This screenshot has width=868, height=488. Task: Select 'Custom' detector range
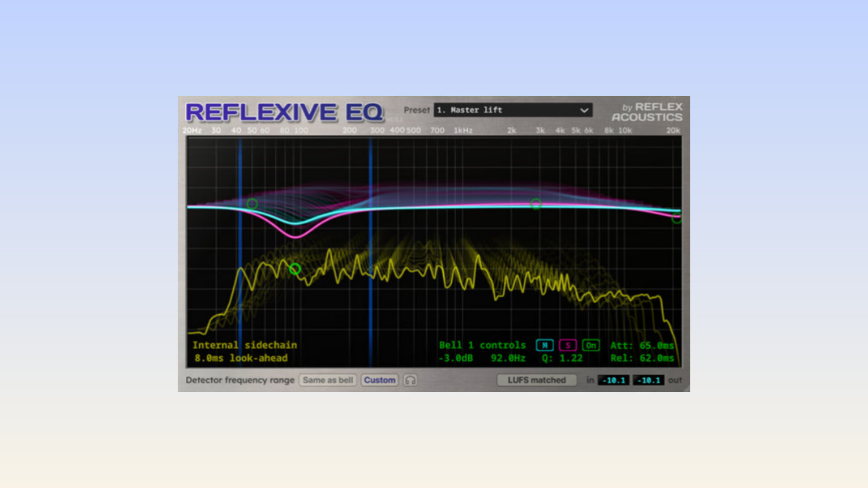(x=380, y=380)
